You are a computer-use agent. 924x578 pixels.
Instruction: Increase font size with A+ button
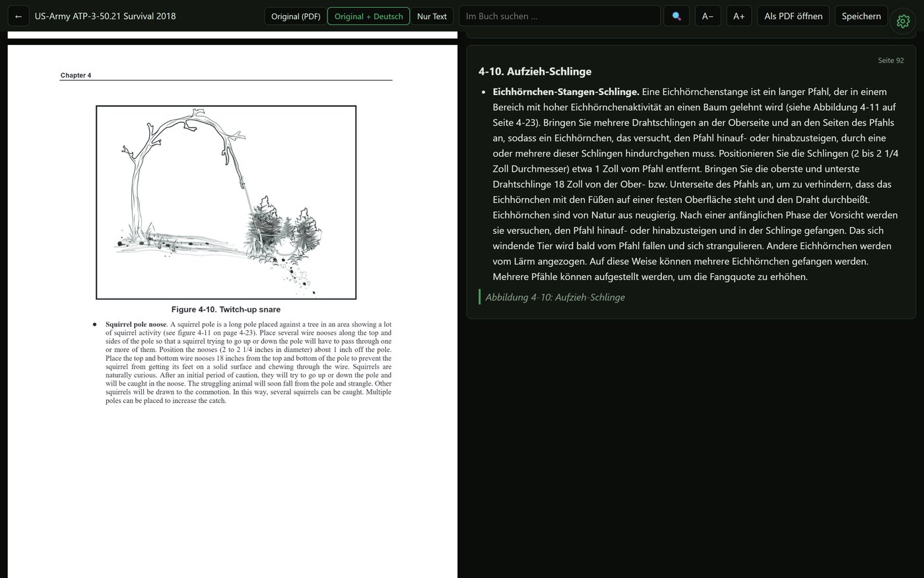(739, 16)
